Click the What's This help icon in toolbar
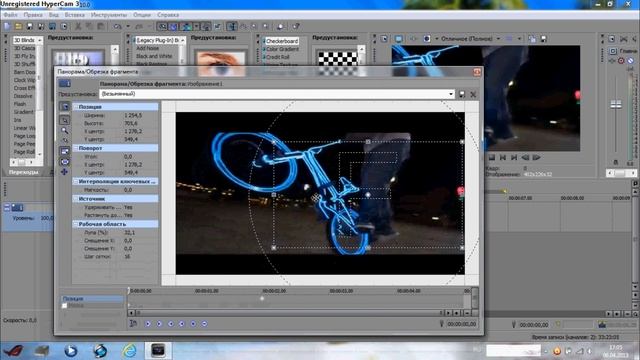Image resolution: width=640 pixels, height=360 pixels. 296,27
